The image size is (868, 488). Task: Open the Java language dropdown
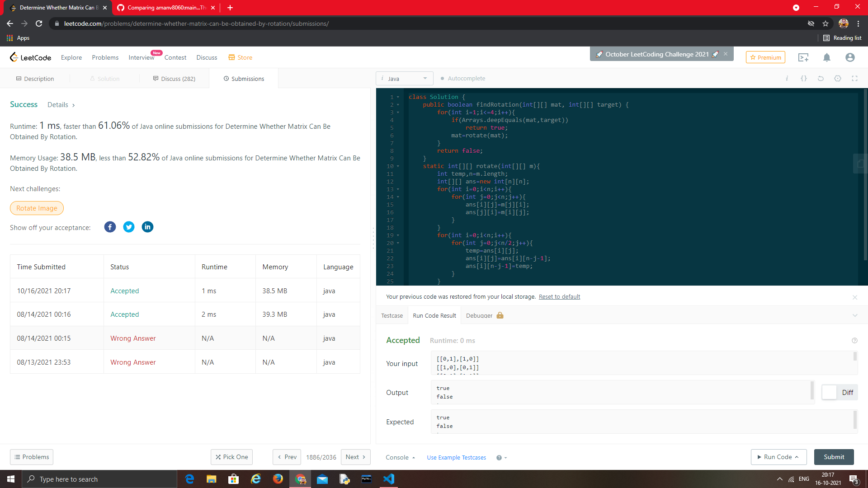(x=404, y=79)
